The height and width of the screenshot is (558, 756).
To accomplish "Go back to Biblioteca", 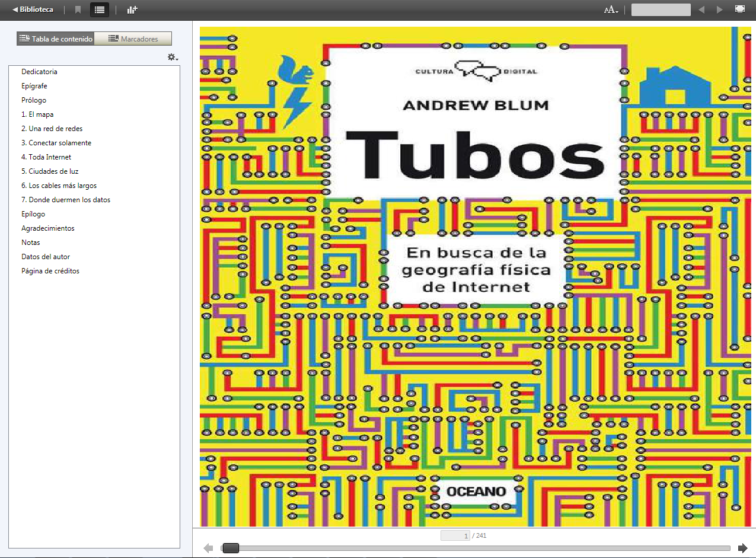I will coord(33,9).
